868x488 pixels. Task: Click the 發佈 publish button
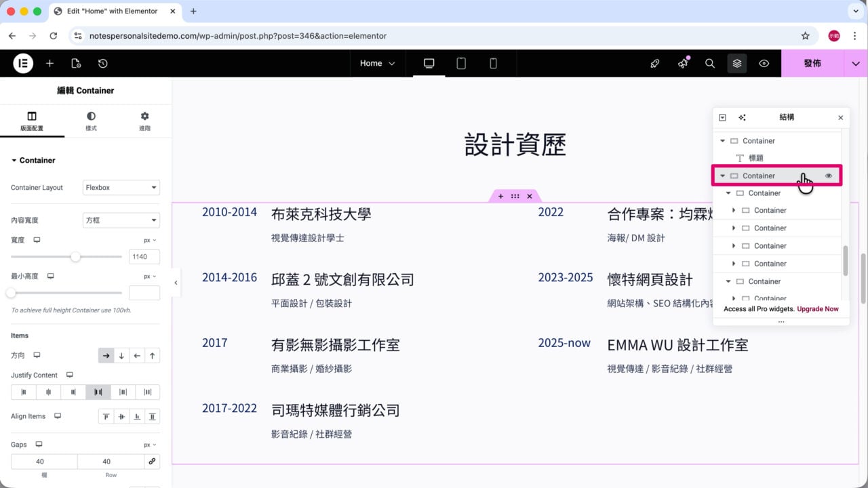click(812, 63)
